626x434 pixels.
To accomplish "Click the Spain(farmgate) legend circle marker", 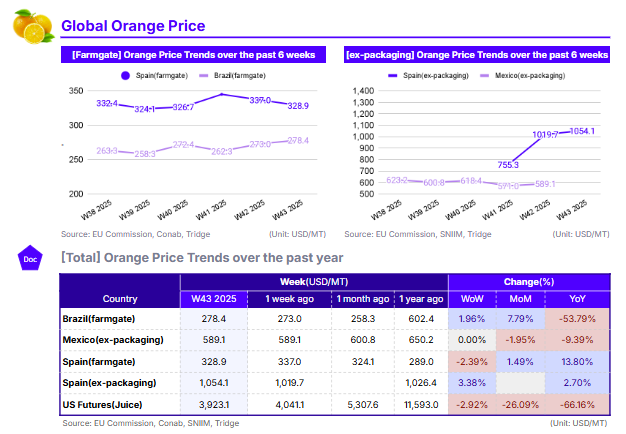I will click(x=125, y=75).
